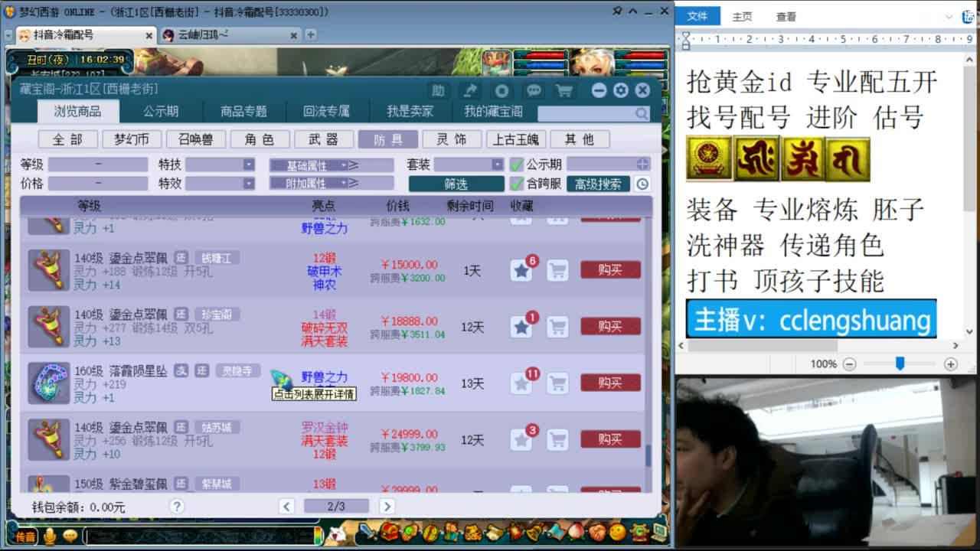This screenshot has height=551, width=980.
Task: Go to the next results page arrow
Action: (387, 506)
